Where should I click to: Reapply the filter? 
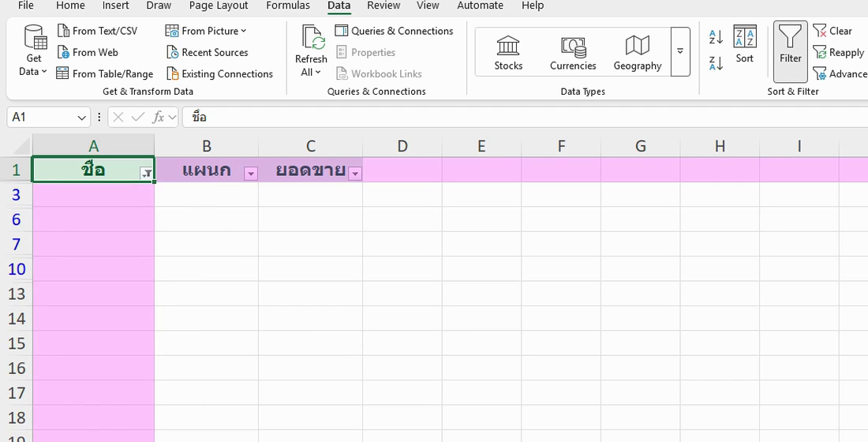click(838, 53)
